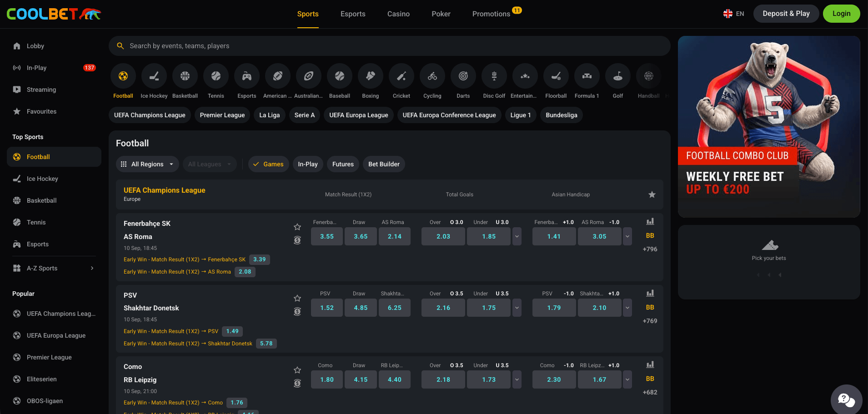Open the Poker tab
The width and height of the screenshot is (868, 414).
click(x=441, y=14)
